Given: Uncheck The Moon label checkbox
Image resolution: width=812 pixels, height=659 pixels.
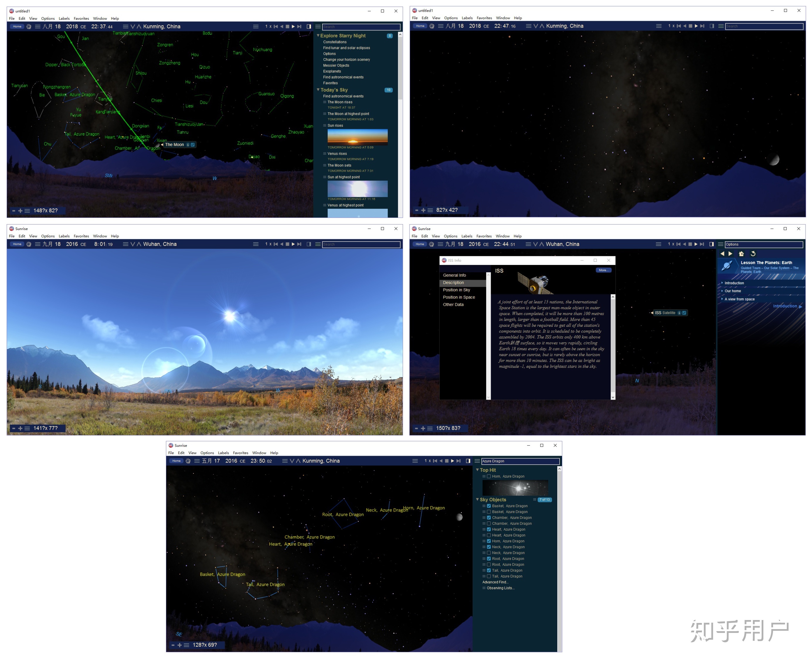Looking at the screenshot, I should [x=193, y=145].
